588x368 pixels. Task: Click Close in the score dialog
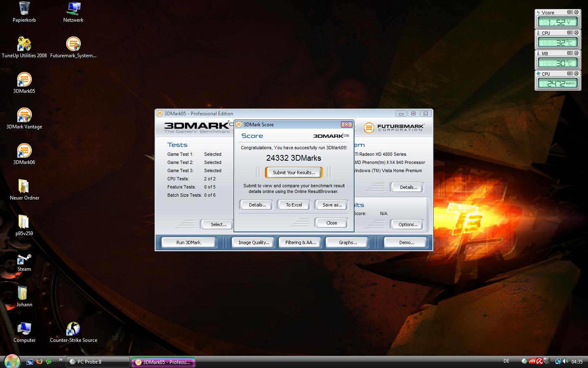pos(332,223)
